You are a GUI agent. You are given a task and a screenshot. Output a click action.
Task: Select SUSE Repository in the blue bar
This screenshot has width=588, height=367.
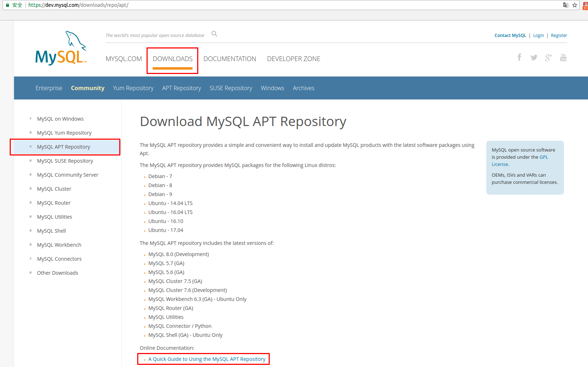tap(231, 88)
